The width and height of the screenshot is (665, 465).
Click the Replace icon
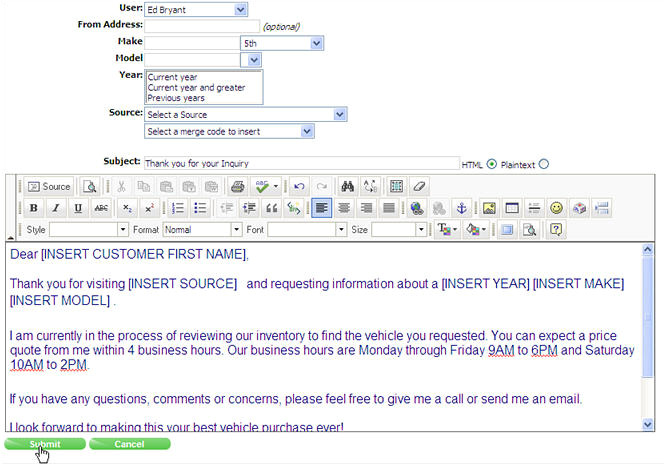point(370,186)
